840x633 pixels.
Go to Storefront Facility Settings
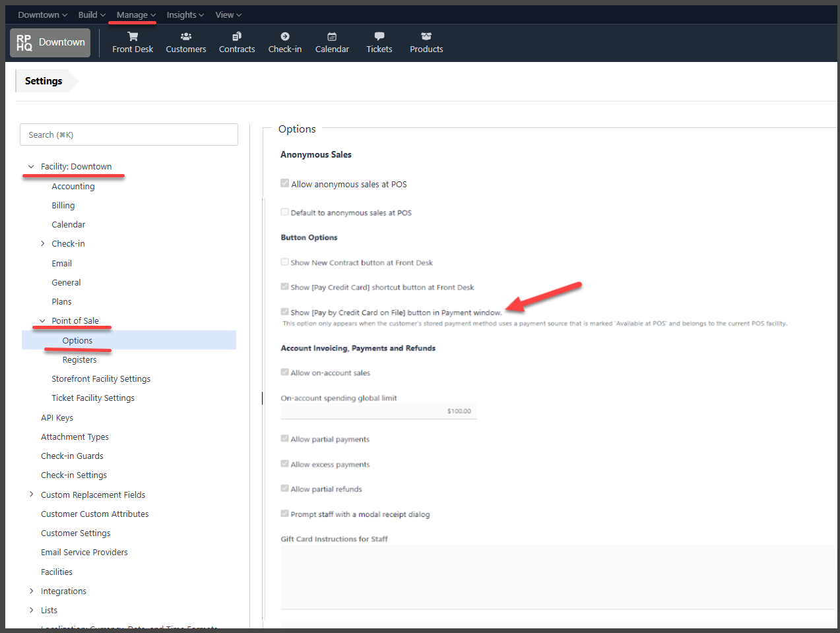point(101,379)
